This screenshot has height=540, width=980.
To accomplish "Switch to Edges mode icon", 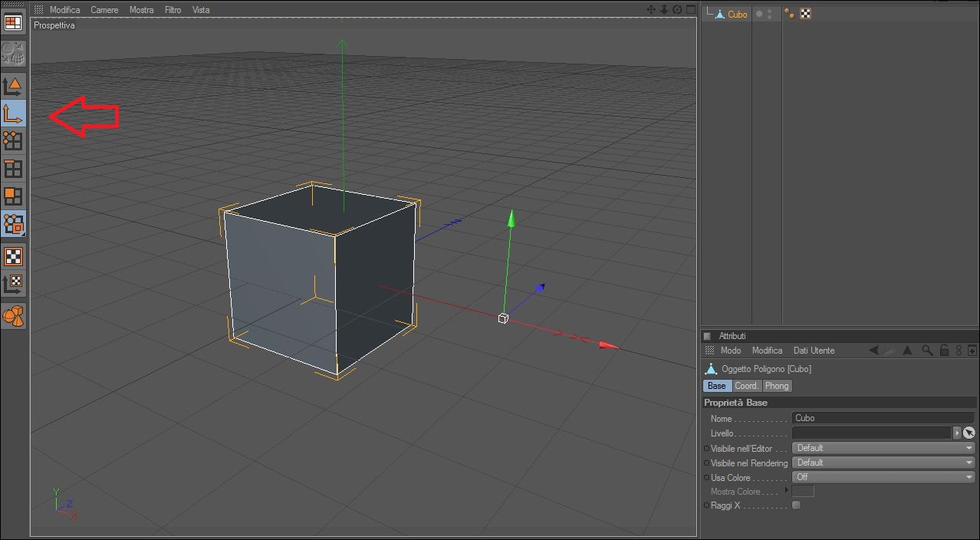I will point(13,169).
